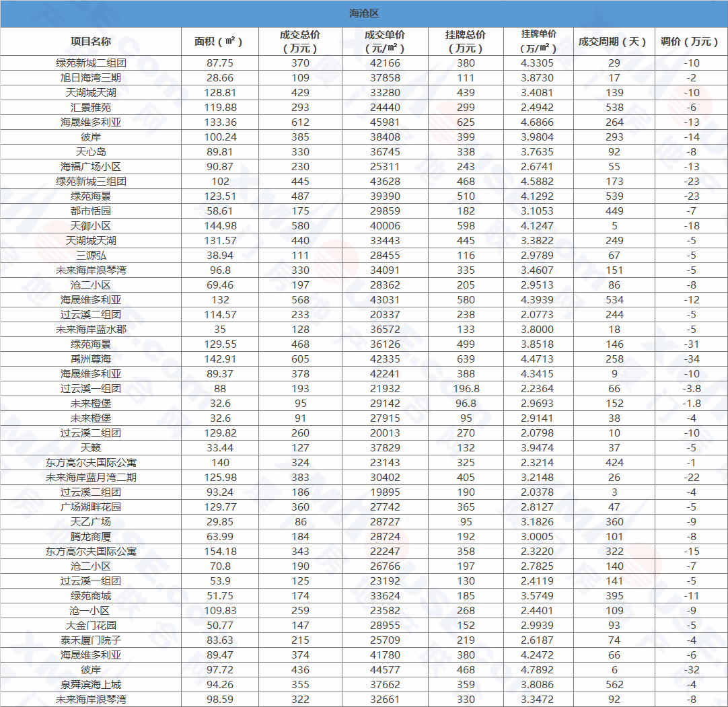This screenshot has width=728, height=707.
Task: Select price adjustment value -1.8
Action: pyautogui.click(x=691, y=404)
